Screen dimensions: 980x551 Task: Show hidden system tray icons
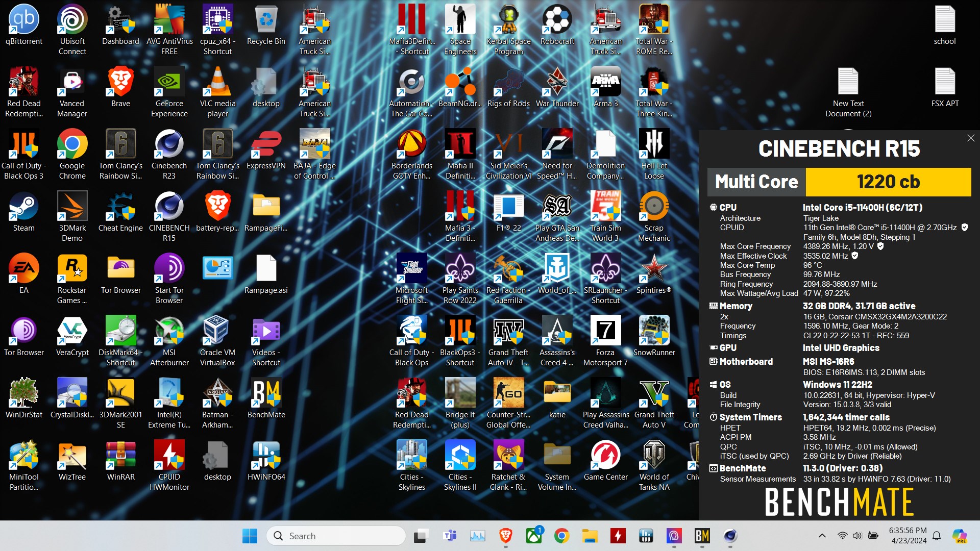pos(822,536)
